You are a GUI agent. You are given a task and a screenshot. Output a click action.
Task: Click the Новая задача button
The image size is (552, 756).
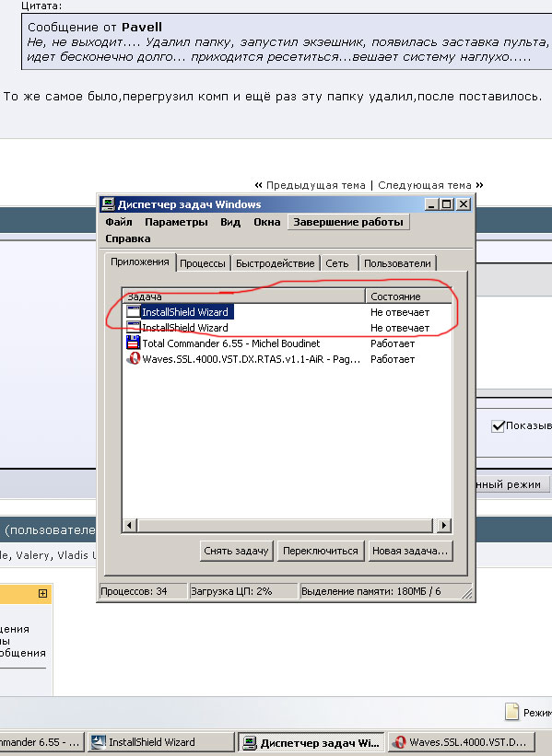click(410, 551)
